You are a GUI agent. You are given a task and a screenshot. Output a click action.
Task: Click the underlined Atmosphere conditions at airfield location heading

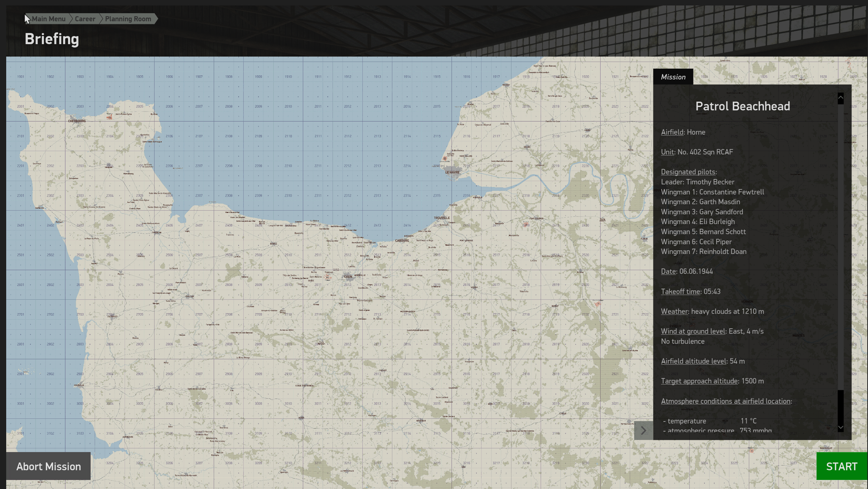point(726,401)
